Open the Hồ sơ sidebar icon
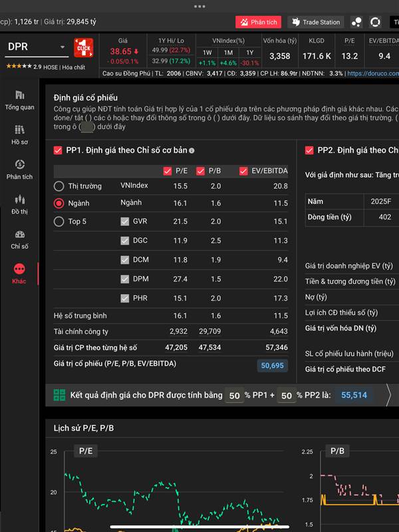This screenshot has width=399, height=532. coord(20,130)
